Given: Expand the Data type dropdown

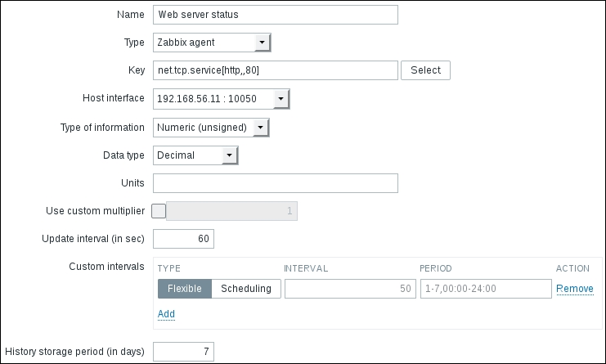Looking at the screenshot, I should [x=195, y=155].
